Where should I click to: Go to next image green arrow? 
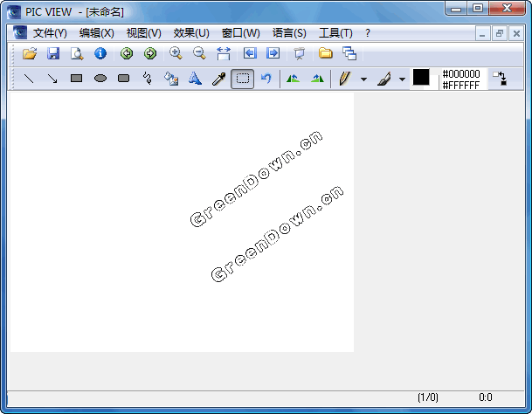pos(150,53)
